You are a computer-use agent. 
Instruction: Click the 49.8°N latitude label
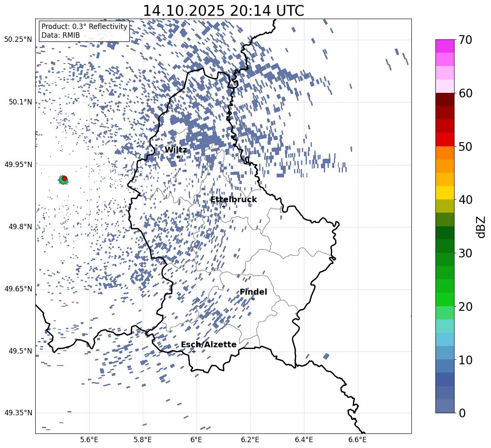coord(20,227)
